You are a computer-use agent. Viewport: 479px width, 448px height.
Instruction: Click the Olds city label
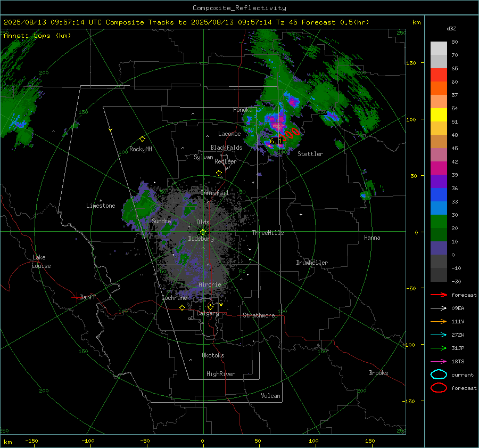pos(203,222)
